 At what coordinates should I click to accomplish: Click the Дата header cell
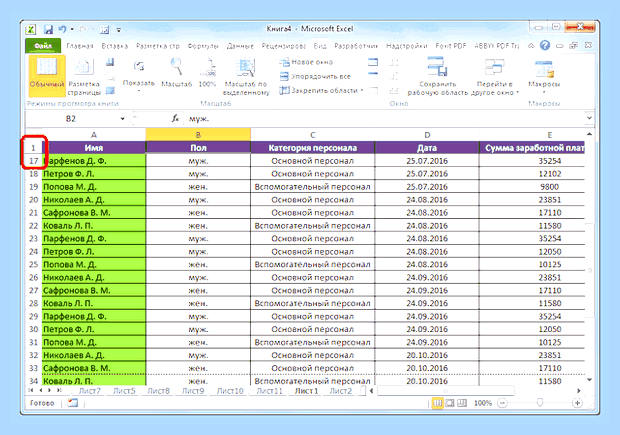point(427,148)
